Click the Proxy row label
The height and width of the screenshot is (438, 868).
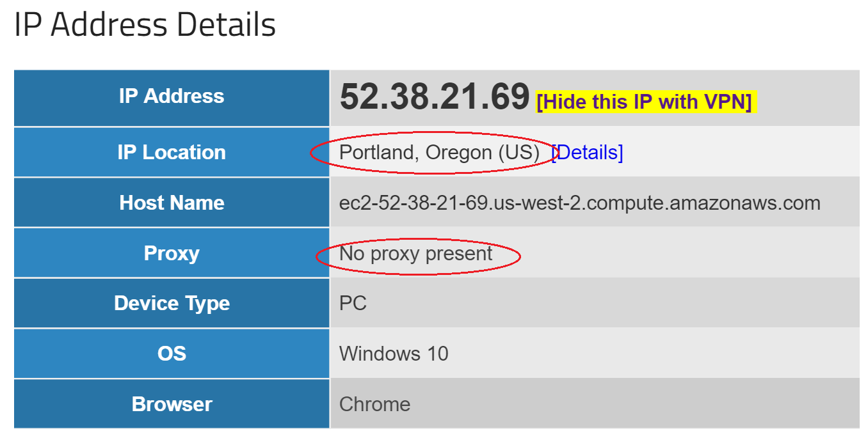(172, 253)
